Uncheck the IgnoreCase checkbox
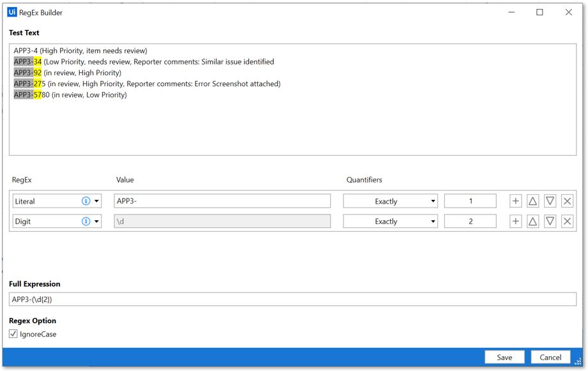The image size is (588, 371). pos(13,334)
